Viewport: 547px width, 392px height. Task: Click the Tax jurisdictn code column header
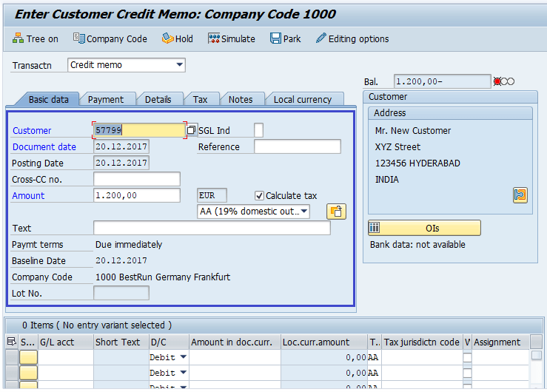point(423,342)
